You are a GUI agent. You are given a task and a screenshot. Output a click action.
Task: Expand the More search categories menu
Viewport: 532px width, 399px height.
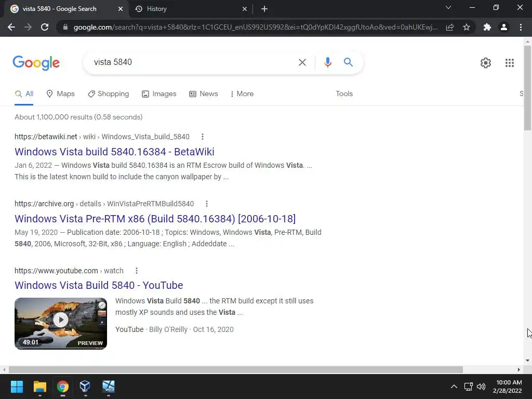click(242, 94)
